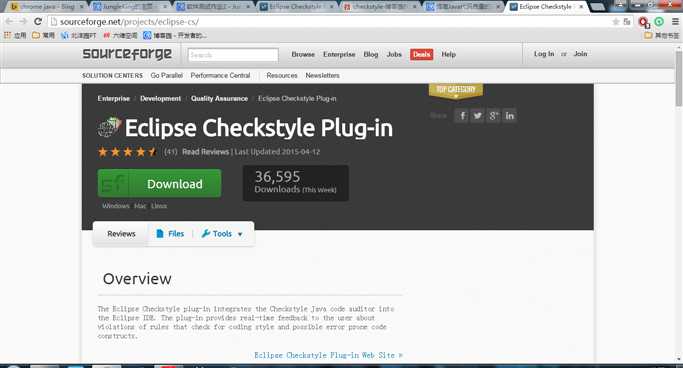Share on Twitter icon
683x368 pixels.
pos(478,116)
